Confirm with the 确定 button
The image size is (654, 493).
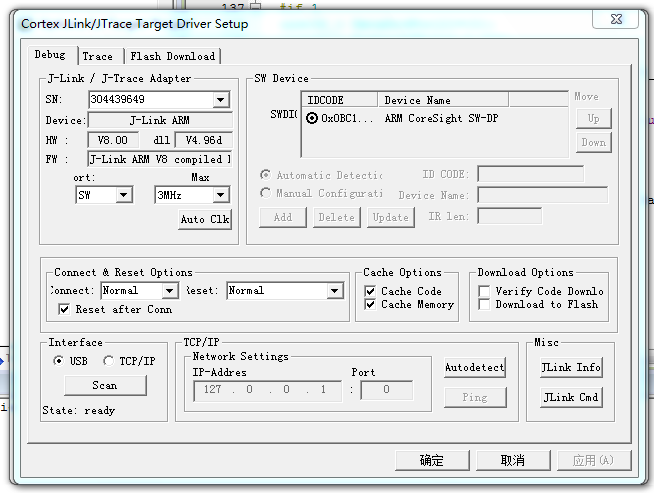point(432,460)
